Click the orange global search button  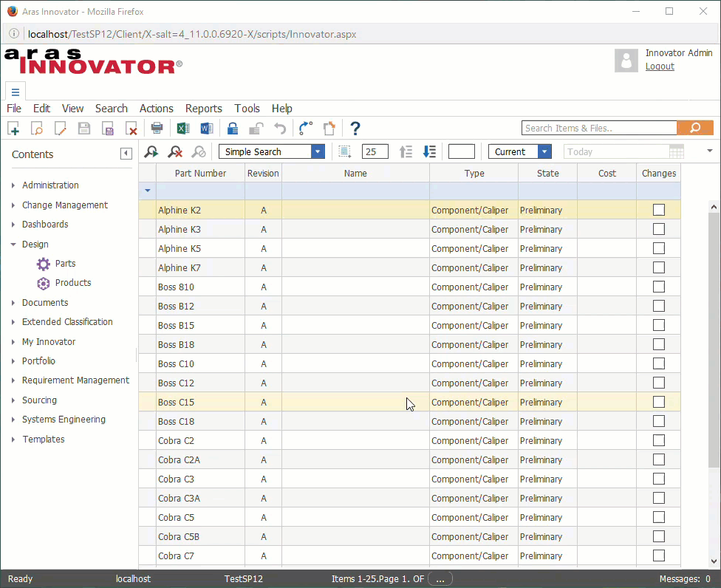[695, 128]
